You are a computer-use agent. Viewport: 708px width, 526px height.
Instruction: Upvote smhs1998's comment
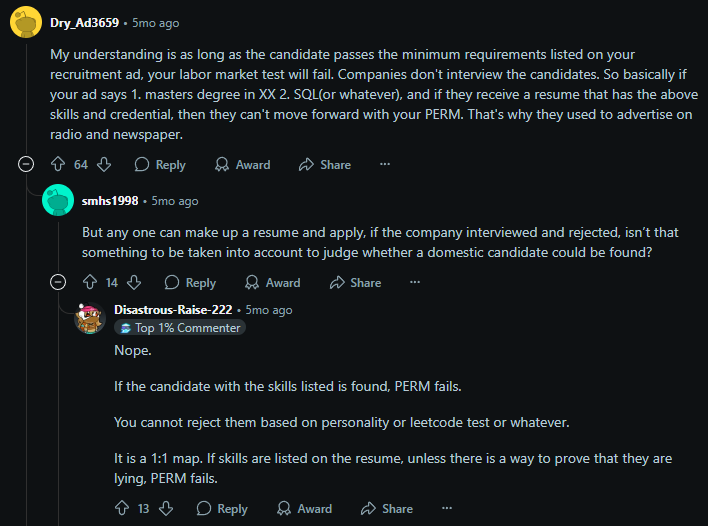coord(89,283)
